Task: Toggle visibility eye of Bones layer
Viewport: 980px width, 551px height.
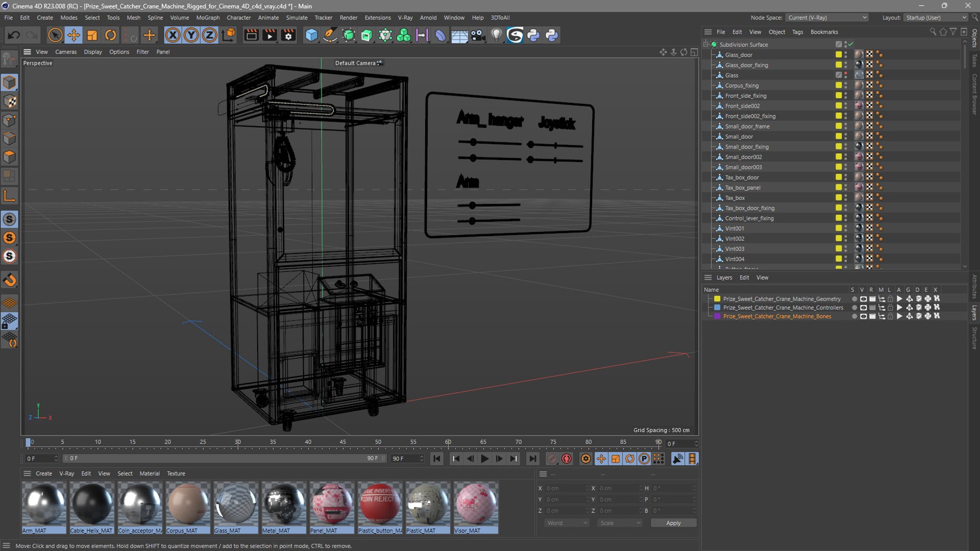Action: coord(863,316)
